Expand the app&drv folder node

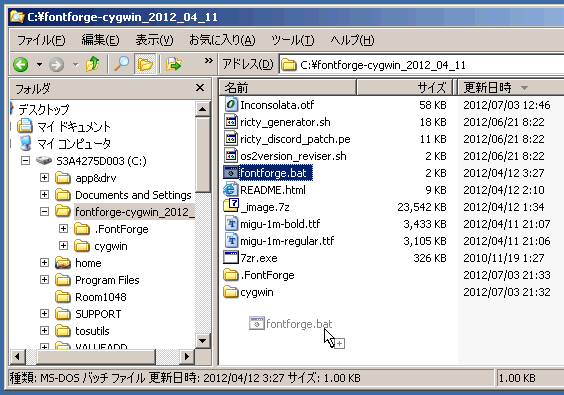[x=44, y=178]
